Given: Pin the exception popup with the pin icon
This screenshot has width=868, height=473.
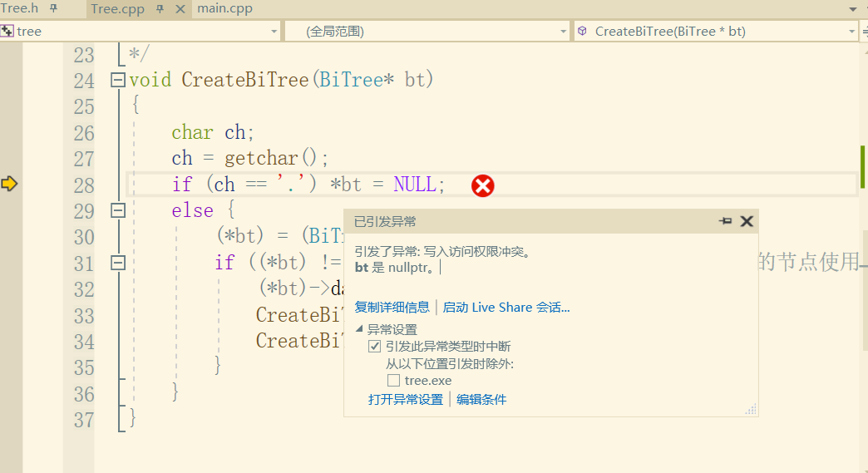Looking at the screenshot, I should 725,221.
